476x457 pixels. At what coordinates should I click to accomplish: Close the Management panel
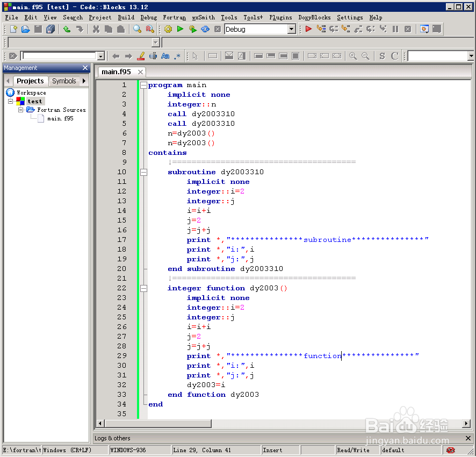click(x=85, y=68)
